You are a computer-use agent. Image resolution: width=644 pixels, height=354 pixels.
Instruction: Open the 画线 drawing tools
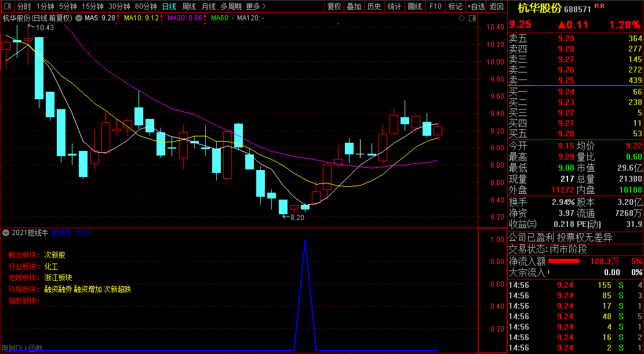point(414,6)
